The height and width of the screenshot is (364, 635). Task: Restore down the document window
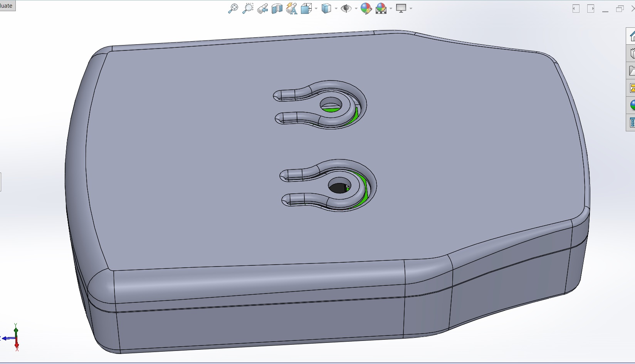pos(620,8)
